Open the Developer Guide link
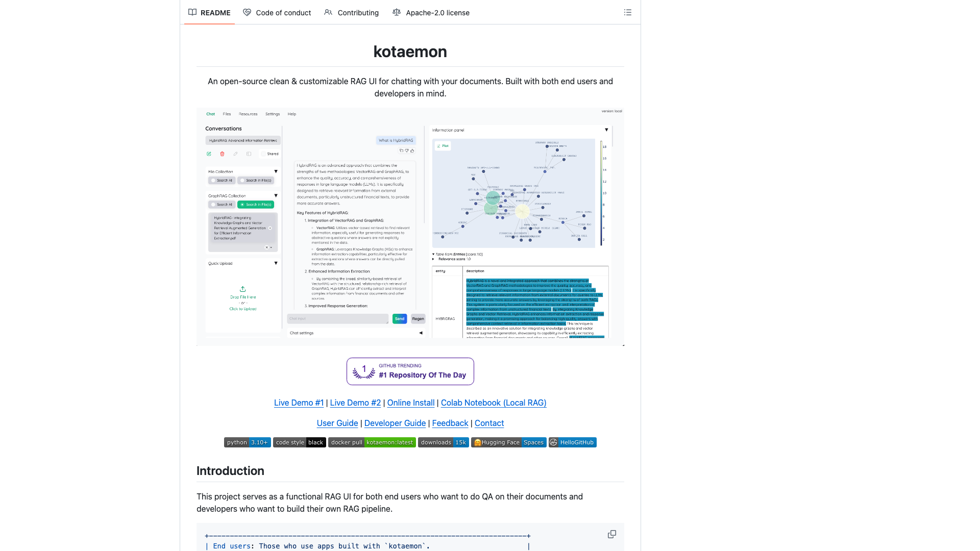Viewport: 980px width, 551px height. (395, 423)
